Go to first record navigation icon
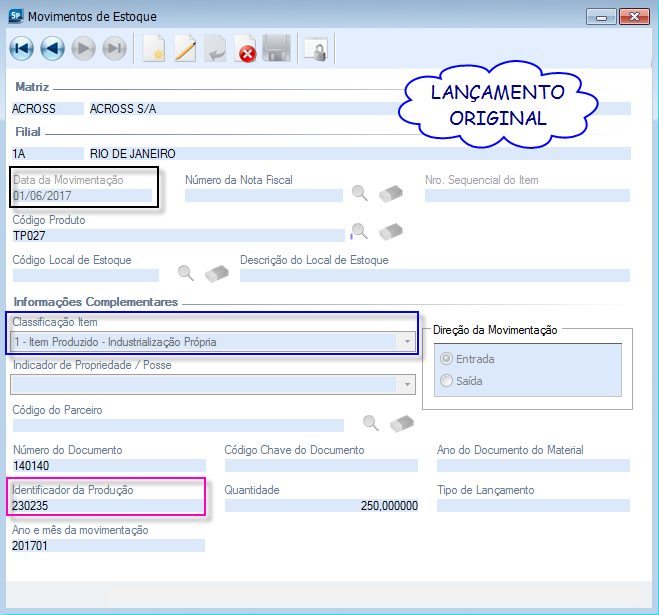The height and width of the screenshot is (615, 659). click(21, 48)
